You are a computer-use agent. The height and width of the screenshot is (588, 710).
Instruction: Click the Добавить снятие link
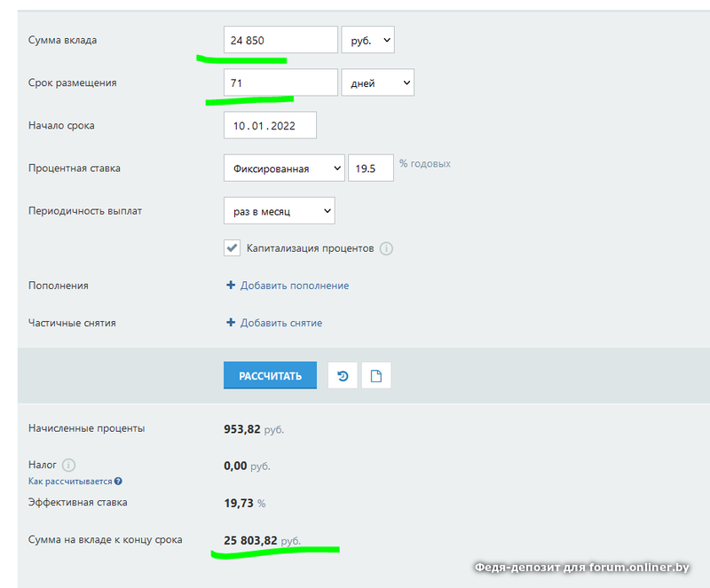281,323
